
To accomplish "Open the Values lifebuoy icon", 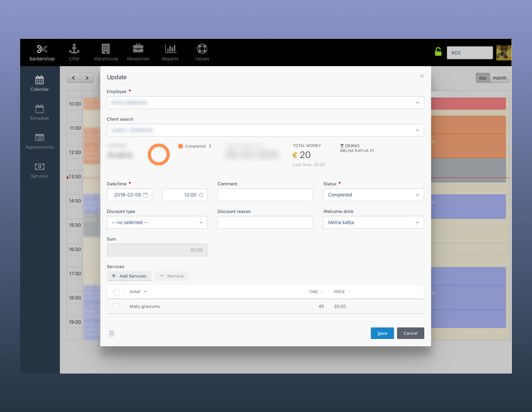I will (x=202, y=49).
